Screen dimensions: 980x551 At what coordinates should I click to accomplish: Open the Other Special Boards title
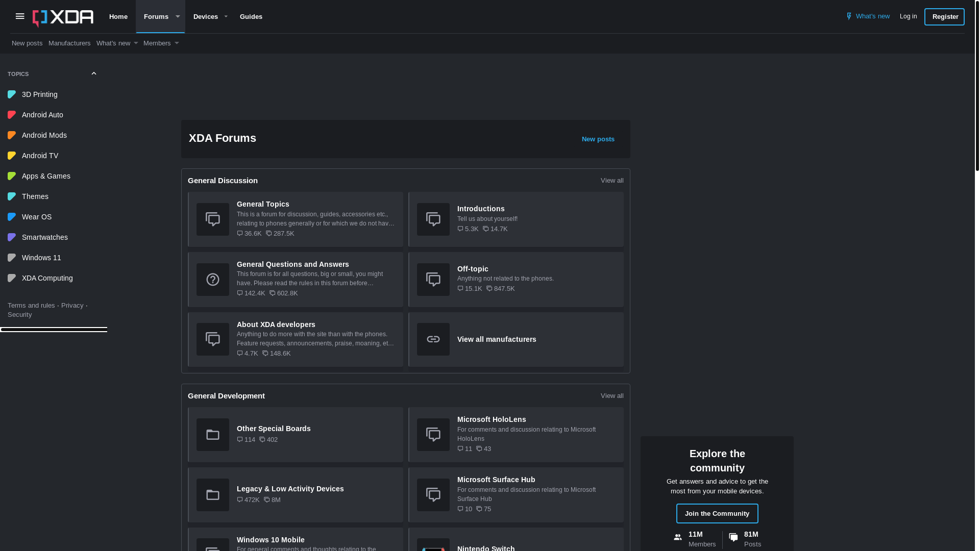274,429
